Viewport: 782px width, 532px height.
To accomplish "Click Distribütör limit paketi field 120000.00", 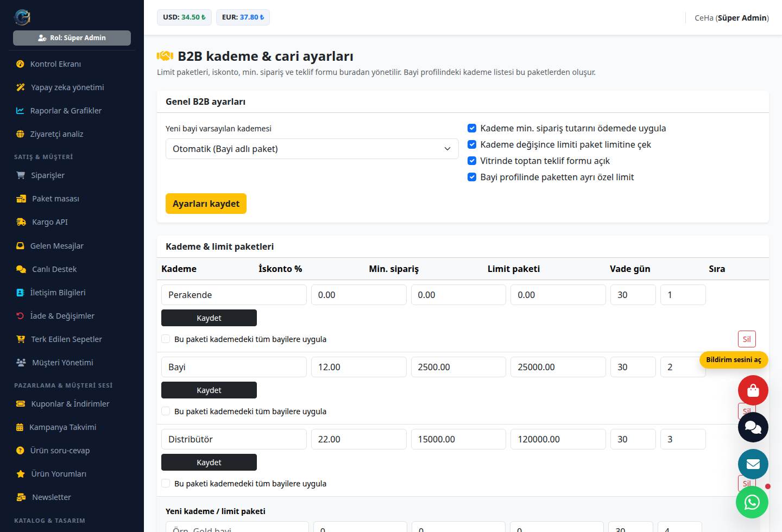I will tap(558, 439).
